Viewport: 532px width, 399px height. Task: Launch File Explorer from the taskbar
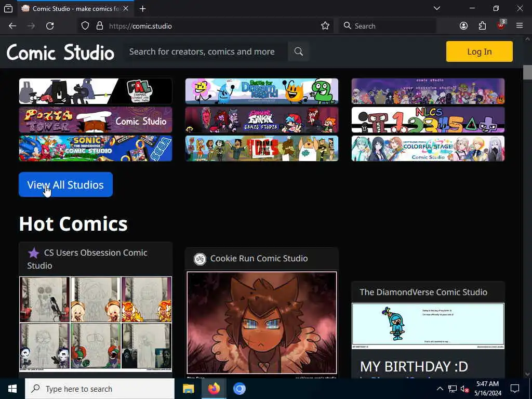[x=188, y=389]
